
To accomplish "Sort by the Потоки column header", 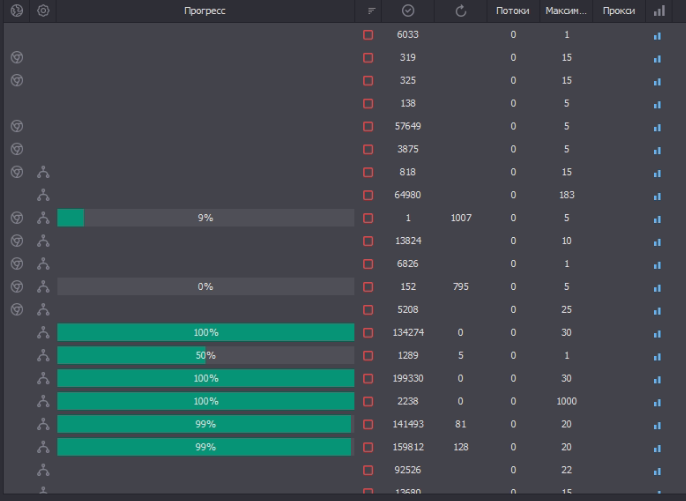I will click(513, 10).
